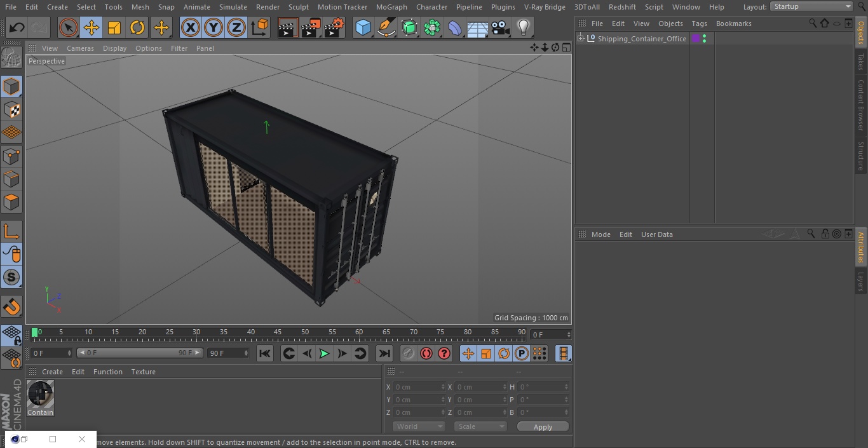Click Make Editable icon in left toolbar
The image size is (868, 448).
tap(11, 57)
